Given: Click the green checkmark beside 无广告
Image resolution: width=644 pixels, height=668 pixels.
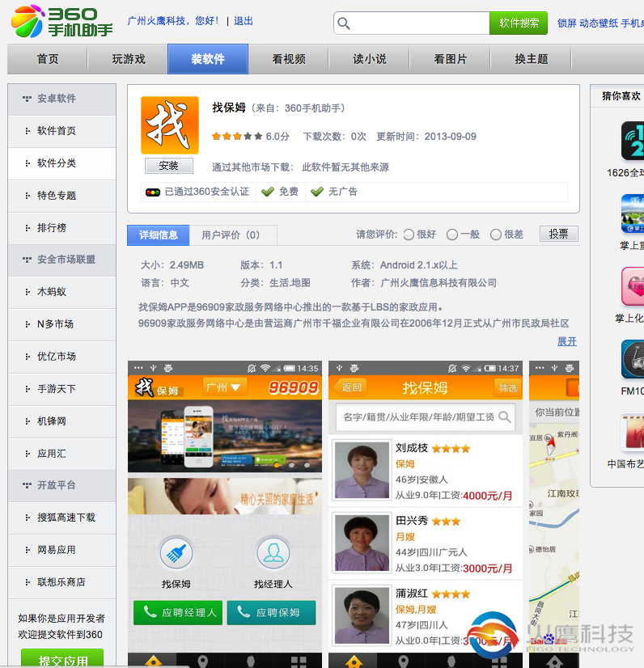Looking at the screenshot, I should coord(317,192).
